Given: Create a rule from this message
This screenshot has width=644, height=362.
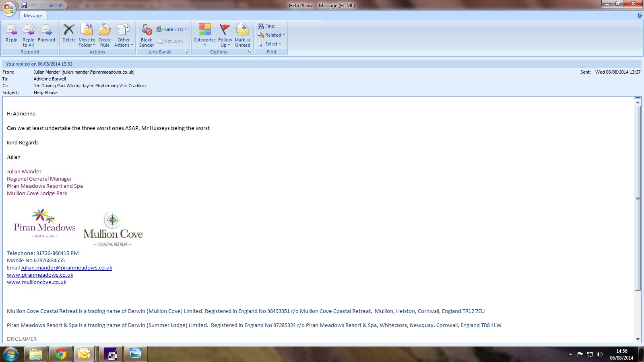Looking at the screenshot, I should pos(105,35).
